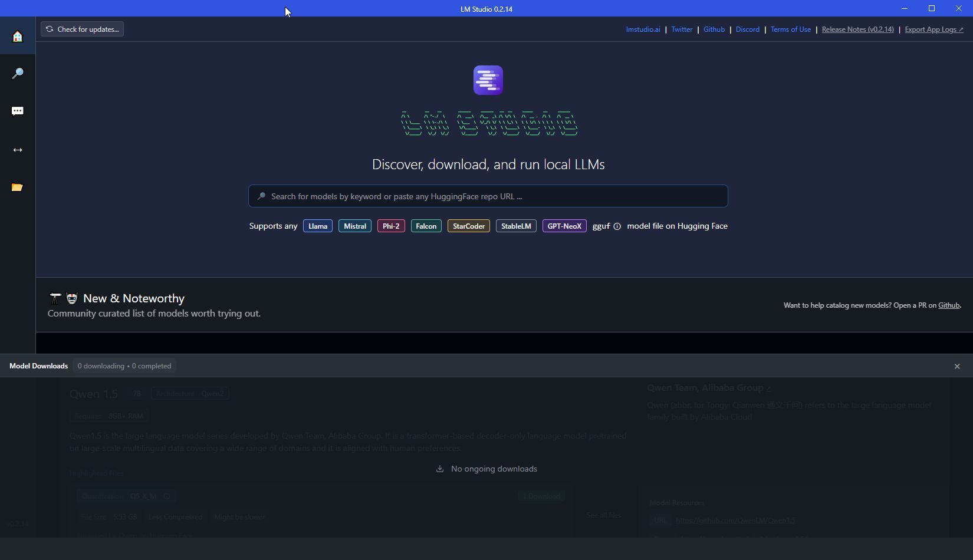
Task: Open the Discord link
Action: tap(747, 29)
